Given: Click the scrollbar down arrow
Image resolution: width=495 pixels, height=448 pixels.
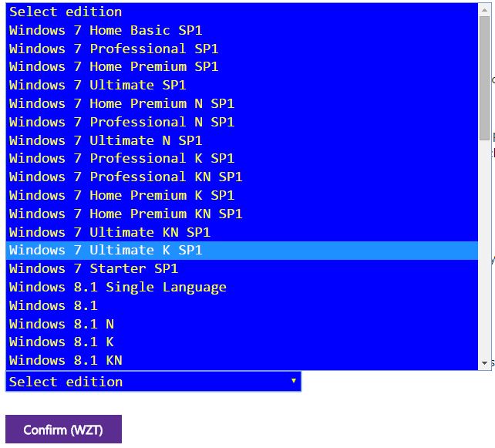Looking at the screenshot, I should point(484,363).
